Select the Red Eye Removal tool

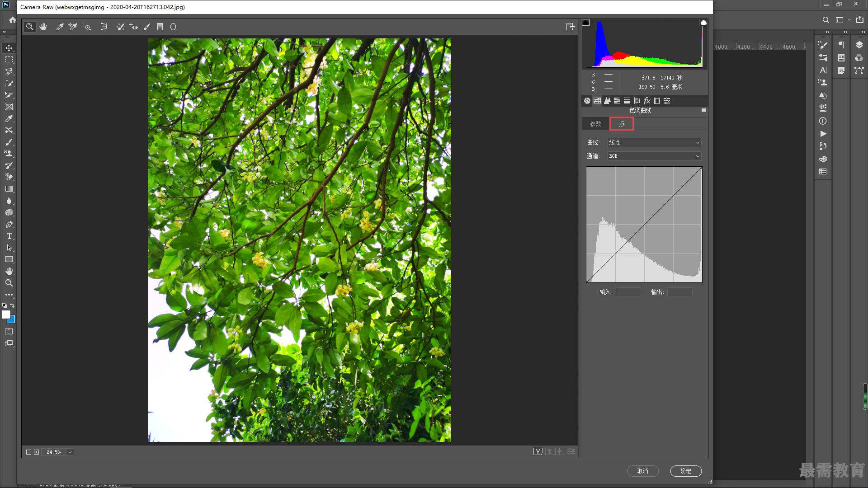[133, 27]
